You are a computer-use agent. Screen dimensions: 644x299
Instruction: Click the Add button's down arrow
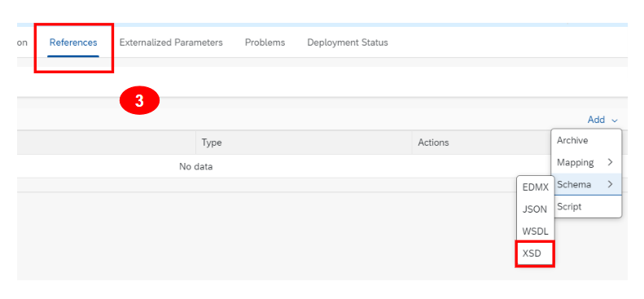615,121
